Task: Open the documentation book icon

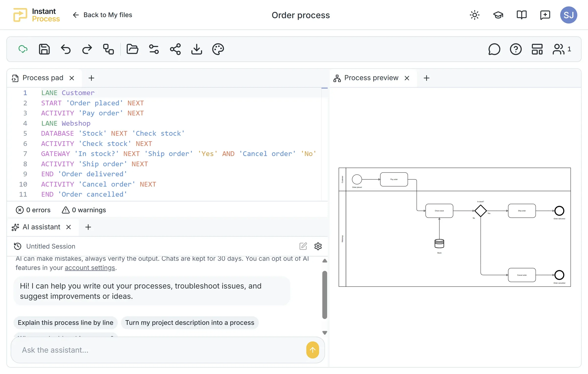Action: (x=522, y=15)
